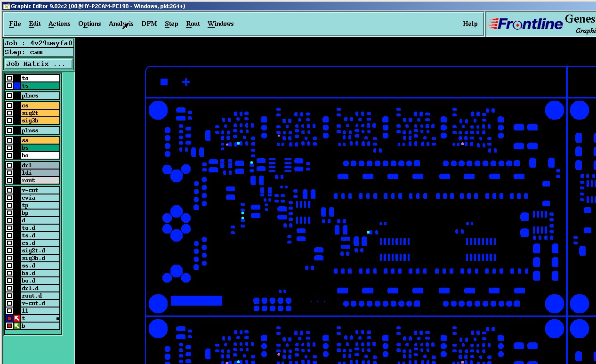Select the layer name plncs
Image resolution: width=596 pixels, height=364 pixels.
coord(40,96)
